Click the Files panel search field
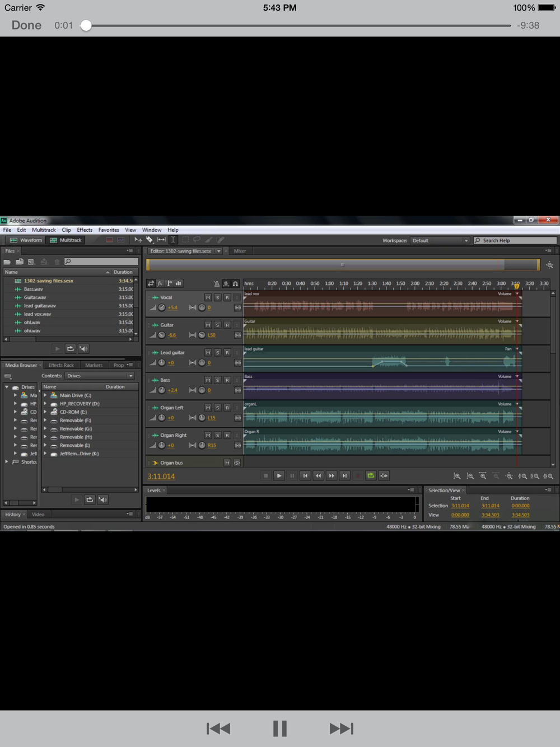The height and width of the screenshot is (747, 560). [x=101, y=262]
